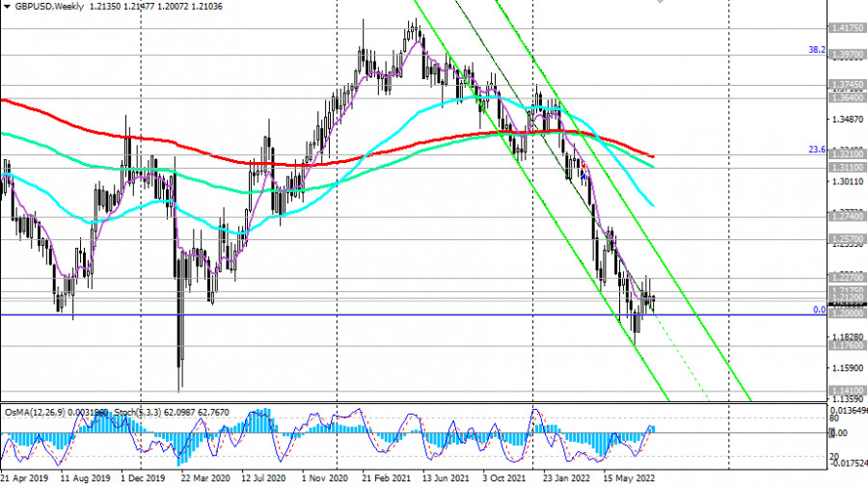Click the 1.31100 price level label

pyautogui.click(x=846, y=167)
